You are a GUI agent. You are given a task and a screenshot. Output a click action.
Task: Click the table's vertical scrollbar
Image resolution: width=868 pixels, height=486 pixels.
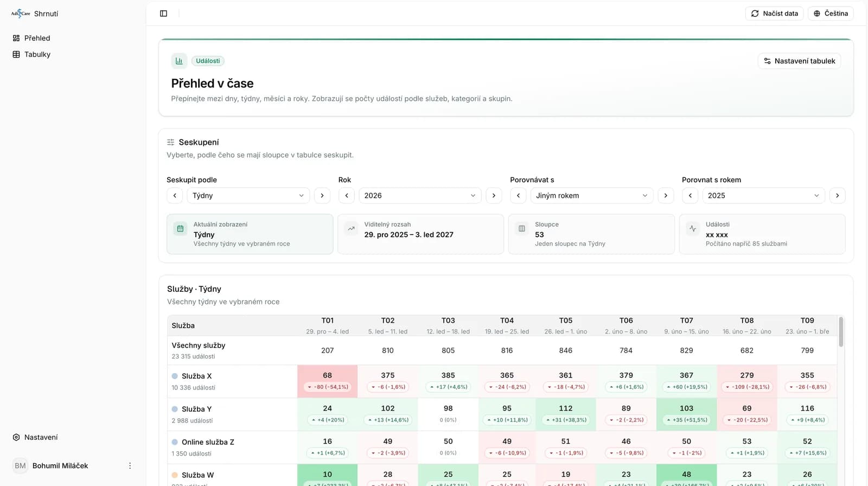(x=841, y=331)
